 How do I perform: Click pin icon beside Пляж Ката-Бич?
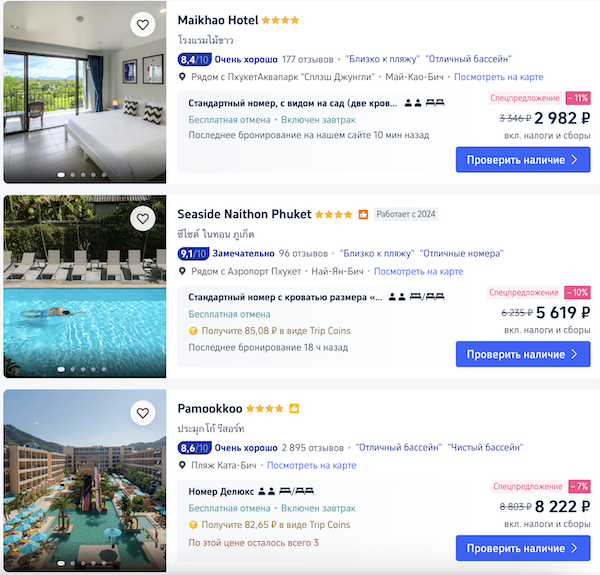(183, 465)
